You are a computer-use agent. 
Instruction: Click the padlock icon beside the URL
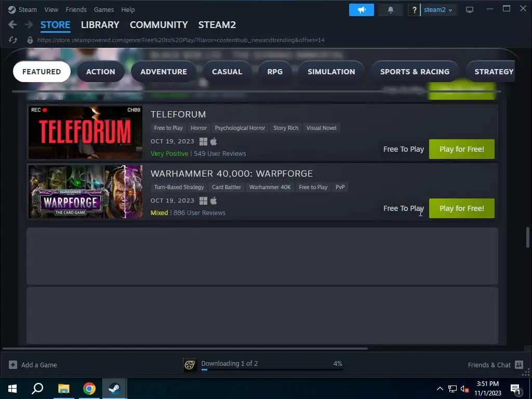click(30, 40)
